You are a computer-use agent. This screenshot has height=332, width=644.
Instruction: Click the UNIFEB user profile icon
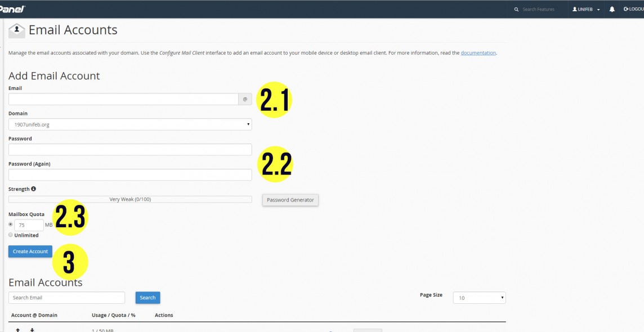click(575, 10)
